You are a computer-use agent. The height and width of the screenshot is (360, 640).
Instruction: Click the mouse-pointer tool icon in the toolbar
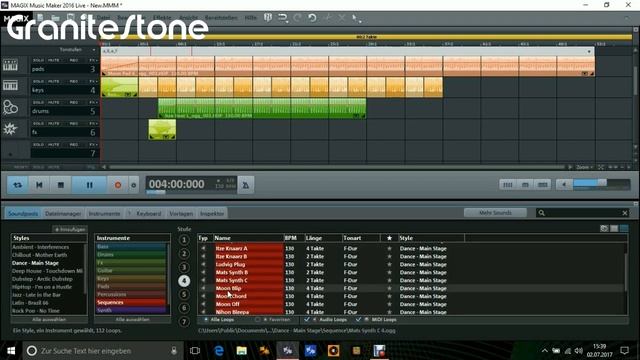click(x=356, y=18)
